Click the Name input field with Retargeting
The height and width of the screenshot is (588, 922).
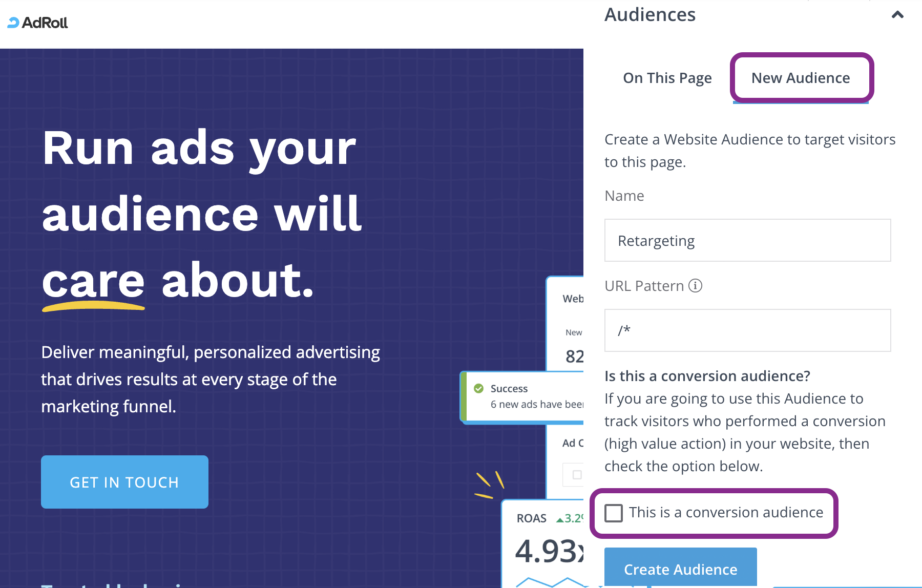click(x=747, y=240)
